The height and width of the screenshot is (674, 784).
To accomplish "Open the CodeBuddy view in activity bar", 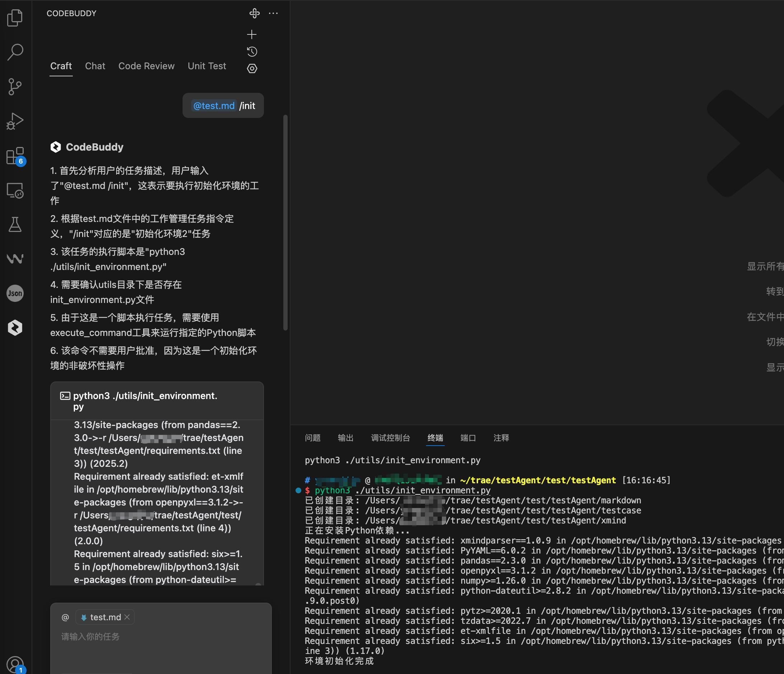I will click(x=15, y=328).
